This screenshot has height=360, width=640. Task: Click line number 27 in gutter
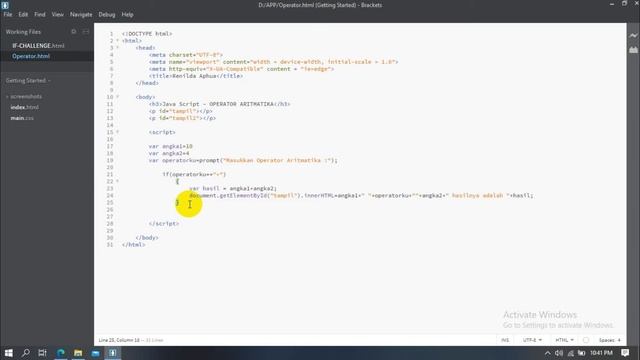[x=109, y=216]
